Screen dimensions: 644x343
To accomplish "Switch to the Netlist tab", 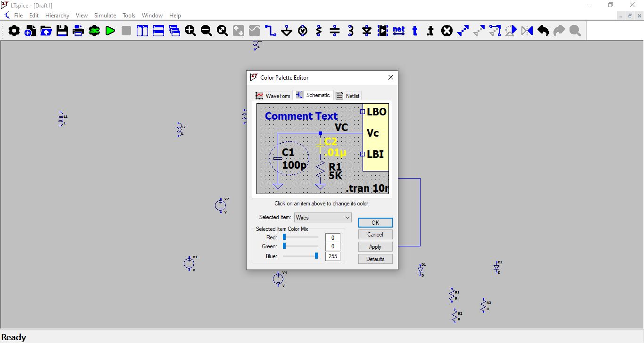I will [x=347, y=96].
